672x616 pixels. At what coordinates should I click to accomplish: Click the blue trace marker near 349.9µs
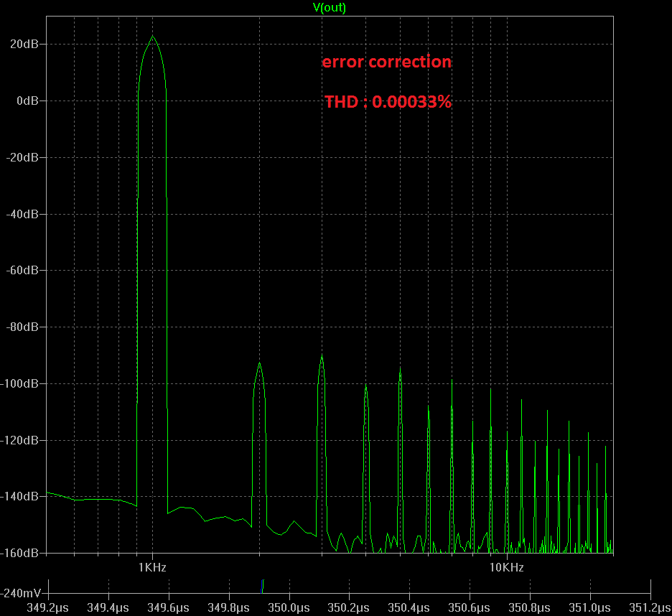point(262,587)
